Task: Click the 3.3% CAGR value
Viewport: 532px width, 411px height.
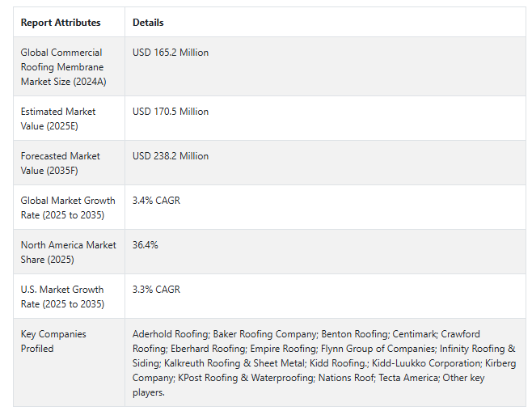Action: coord(156,289)
